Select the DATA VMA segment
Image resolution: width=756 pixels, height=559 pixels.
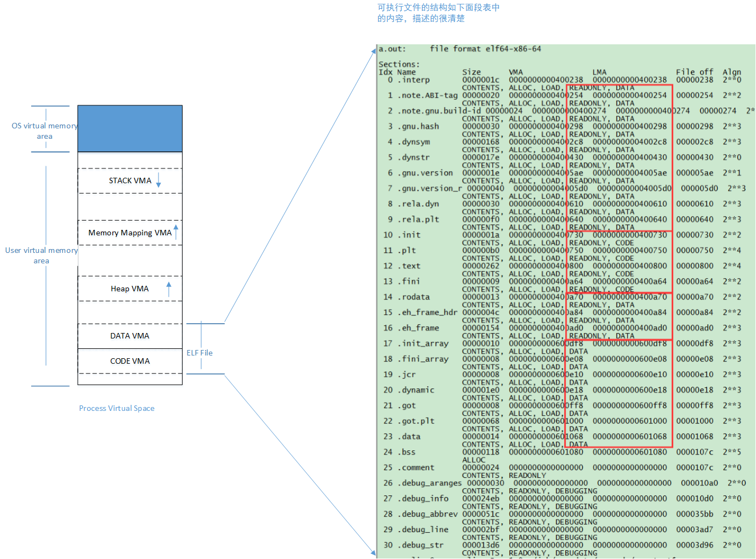click(129, 336)
